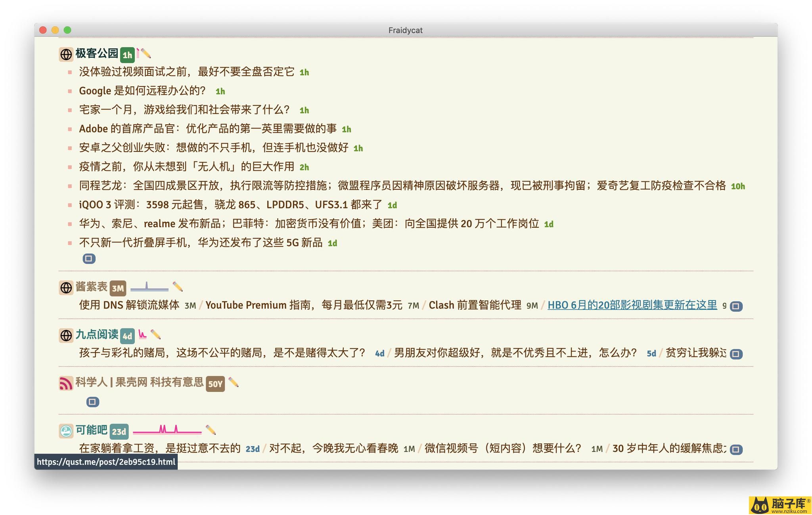The height and width of the screenshot is (515, 812).
Task: Open post 微信视频号（短内容）想要什么？
Action: pyautogui.click(x=503, y=448)
